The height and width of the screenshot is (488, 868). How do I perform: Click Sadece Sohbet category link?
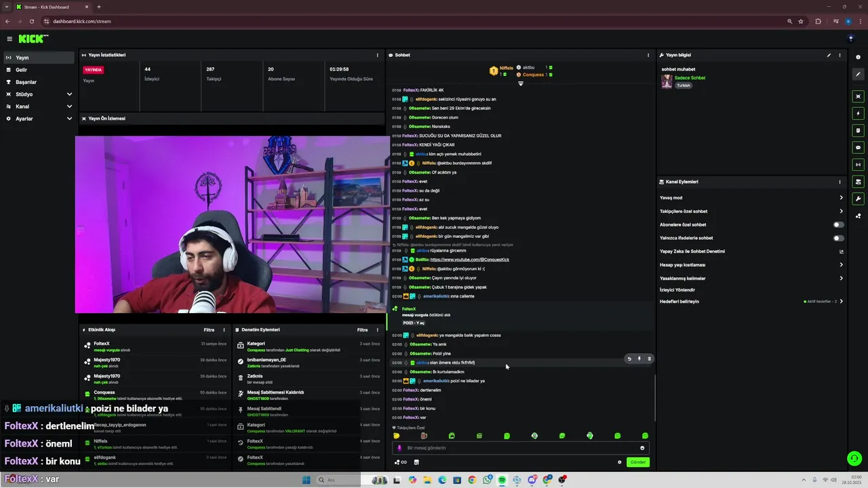[x=690, y=78]
